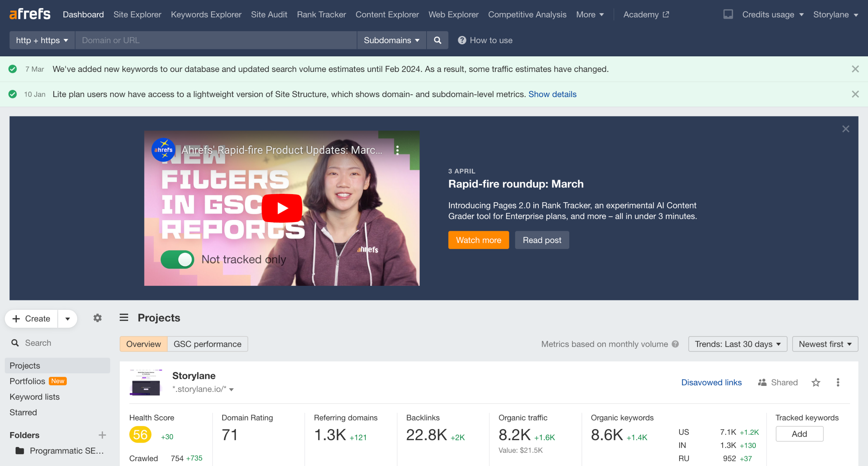Image resolution: width=868 pixels, height=466 pixels.
Task: Go to Site Explorer
Action: point(137,15)
